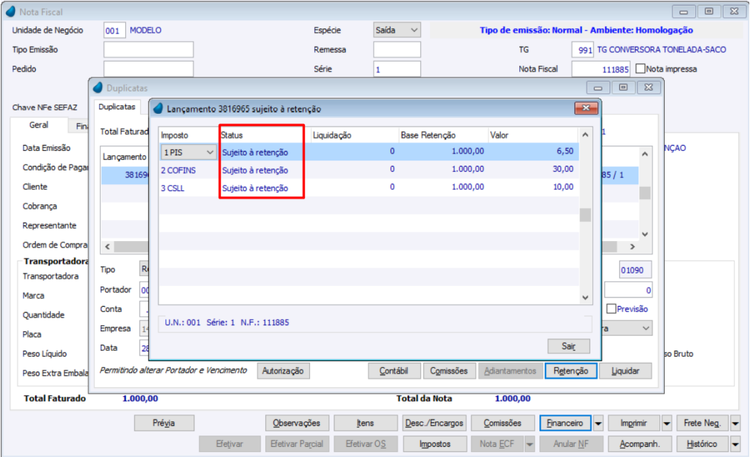Click the retention grid vertical scrollbar thumb
This screenshot has height=457, width=750.
click(x=585, y=215)
